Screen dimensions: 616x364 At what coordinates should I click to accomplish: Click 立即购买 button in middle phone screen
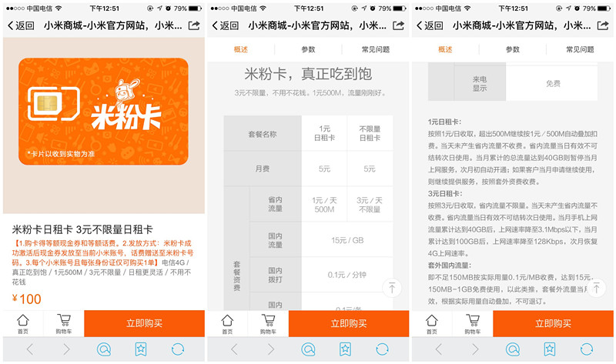(x=349, y=323)
